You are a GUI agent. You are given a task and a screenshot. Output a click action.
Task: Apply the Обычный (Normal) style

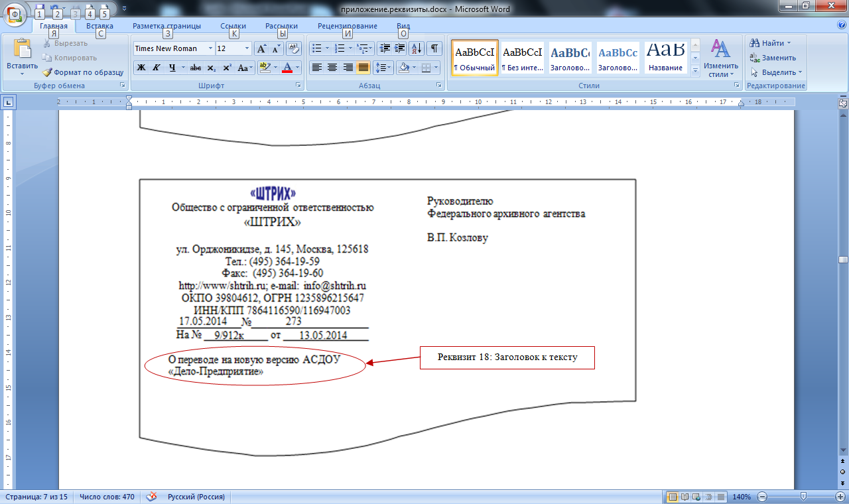(x=475, y=58)
